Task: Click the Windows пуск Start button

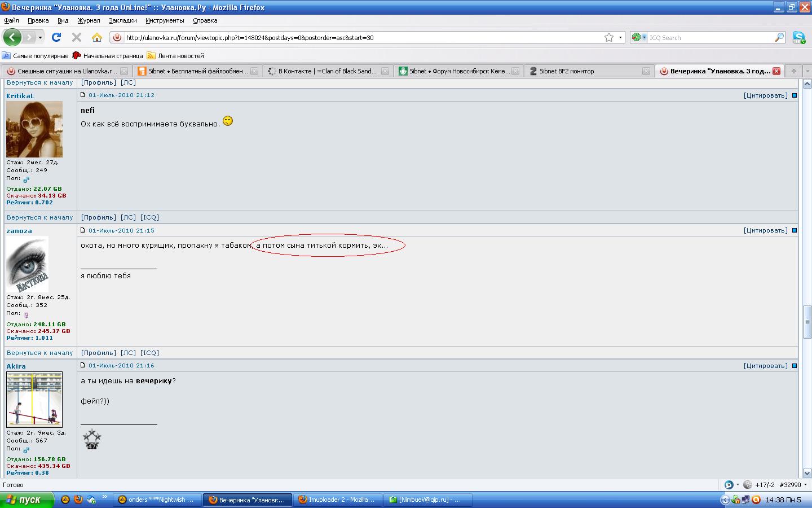Action: coord(27,500)
